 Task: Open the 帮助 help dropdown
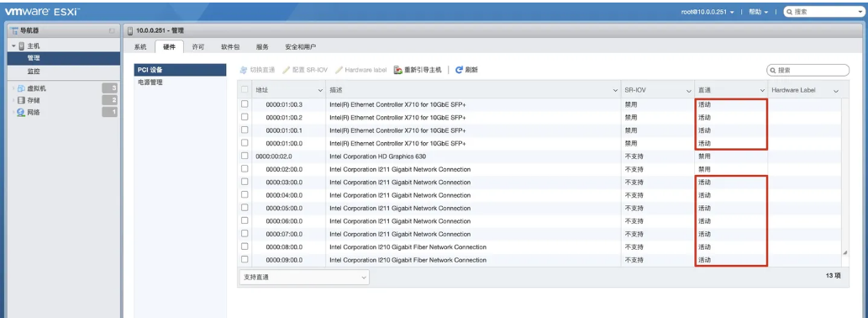759,12
